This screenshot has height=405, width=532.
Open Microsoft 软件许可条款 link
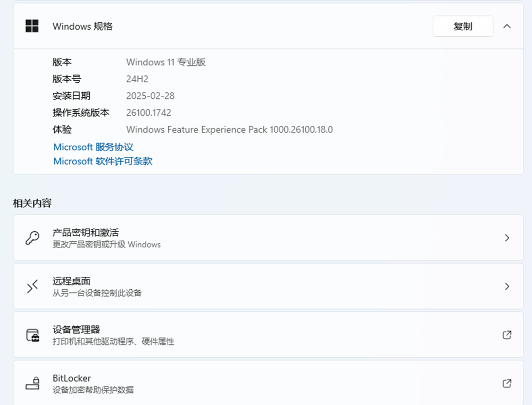[x=103, y=162]
